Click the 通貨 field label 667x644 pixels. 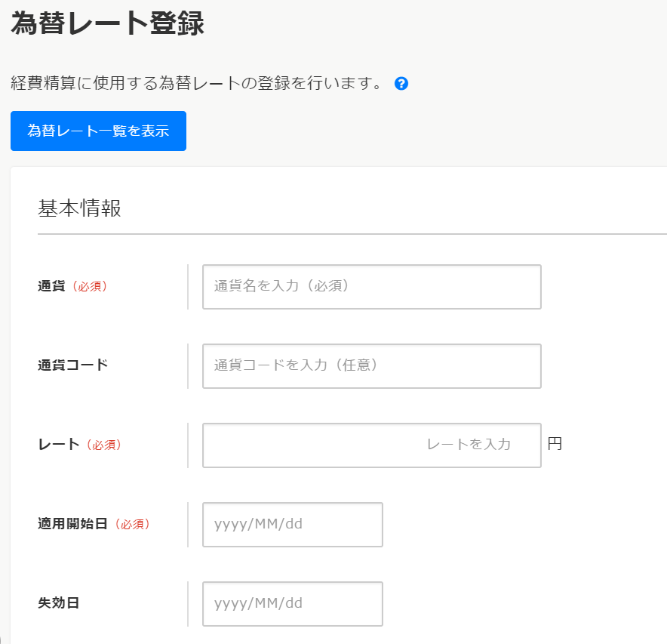coord(51,286)
